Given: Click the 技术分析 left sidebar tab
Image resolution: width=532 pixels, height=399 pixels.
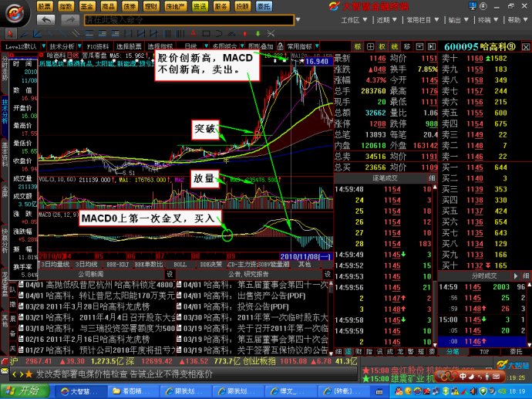Looking at the screenshot, I should click(5, 111).
